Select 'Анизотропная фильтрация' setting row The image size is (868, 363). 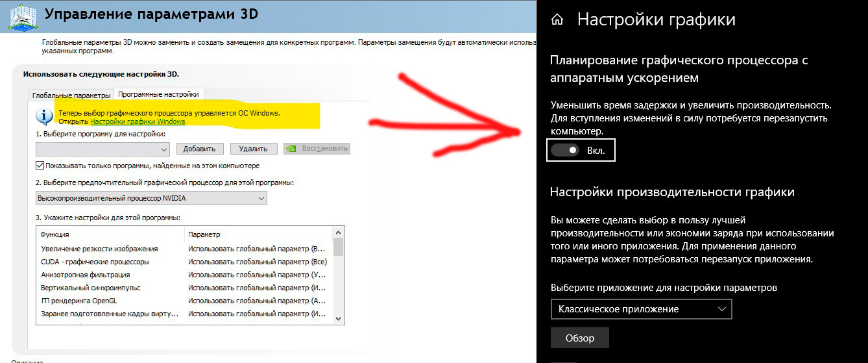(x=86, y=275)
